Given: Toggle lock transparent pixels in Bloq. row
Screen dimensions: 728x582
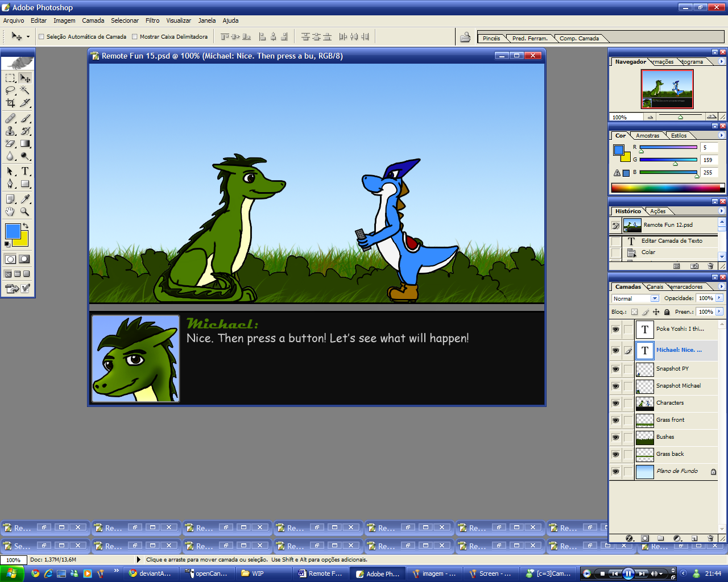Looking at the screenshot, I should pos(635,312).
